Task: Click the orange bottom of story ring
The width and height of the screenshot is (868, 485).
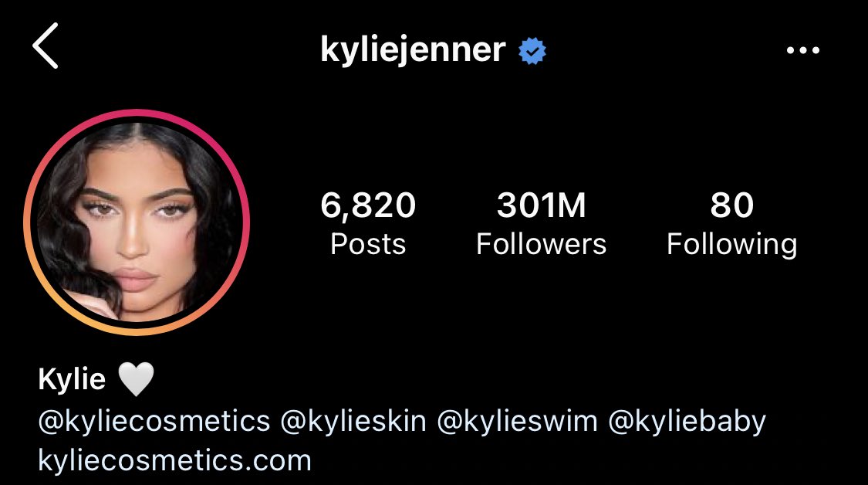Action: tap(137, 332)
